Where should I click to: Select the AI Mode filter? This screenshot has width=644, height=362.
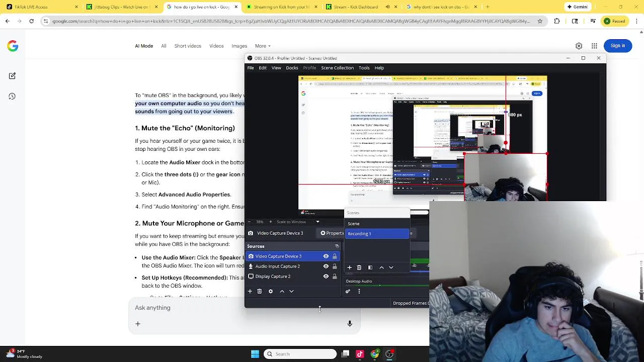click(x=144, y=46)
